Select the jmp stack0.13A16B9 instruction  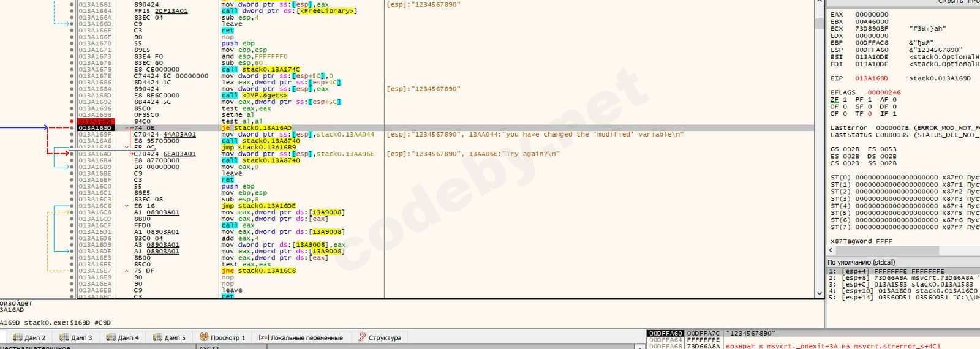258,148
